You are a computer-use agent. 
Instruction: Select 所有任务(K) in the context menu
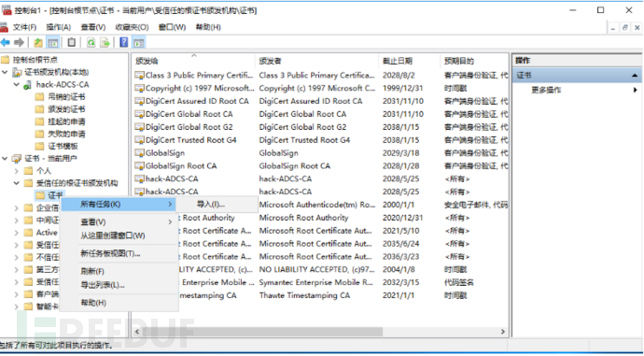tap(119, 205)
